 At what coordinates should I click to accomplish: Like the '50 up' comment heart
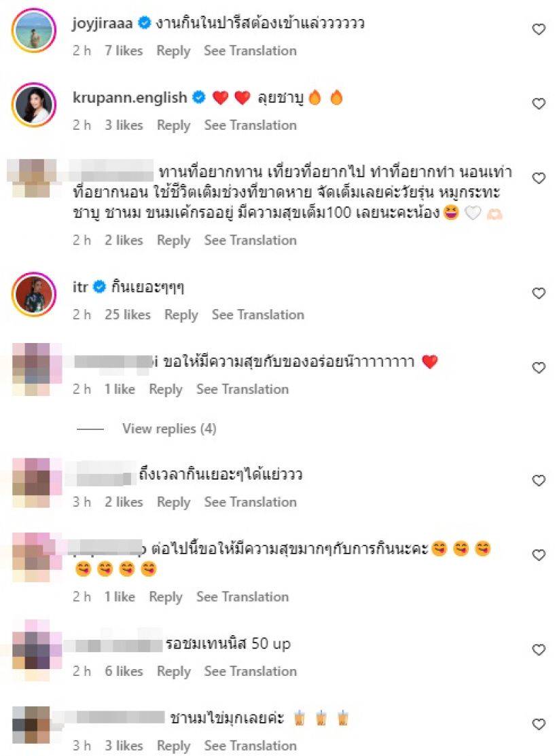pos(539,650)
